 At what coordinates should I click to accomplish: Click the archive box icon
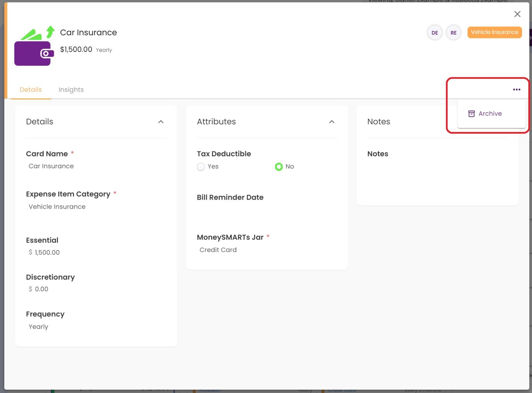pyautogui.click(x=471, y=114)
